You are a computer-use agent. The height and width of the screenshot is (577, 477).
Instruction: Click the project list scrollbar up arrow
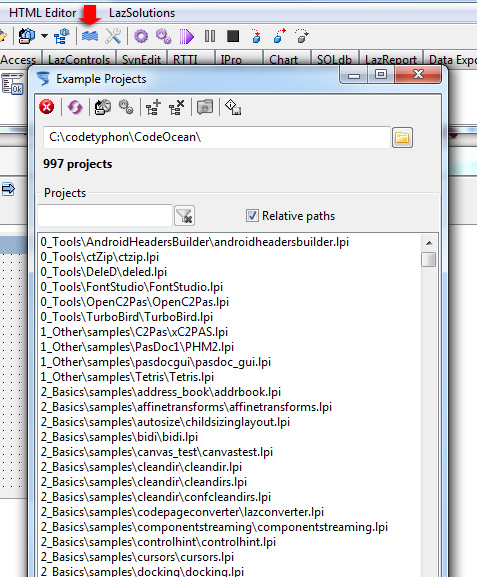[429, 243]
